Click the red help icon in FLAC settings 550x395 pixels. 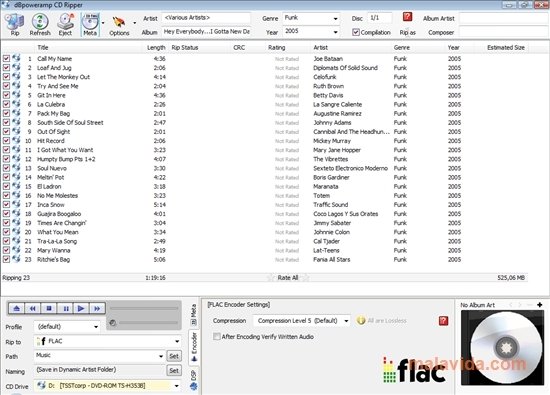point(443,321)
